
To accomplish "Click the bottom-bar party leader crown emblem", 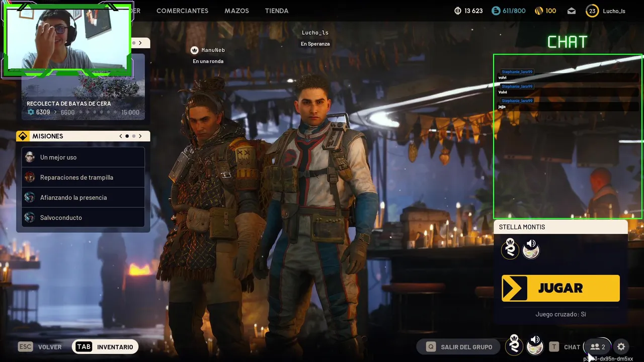I will click(514, 345).
